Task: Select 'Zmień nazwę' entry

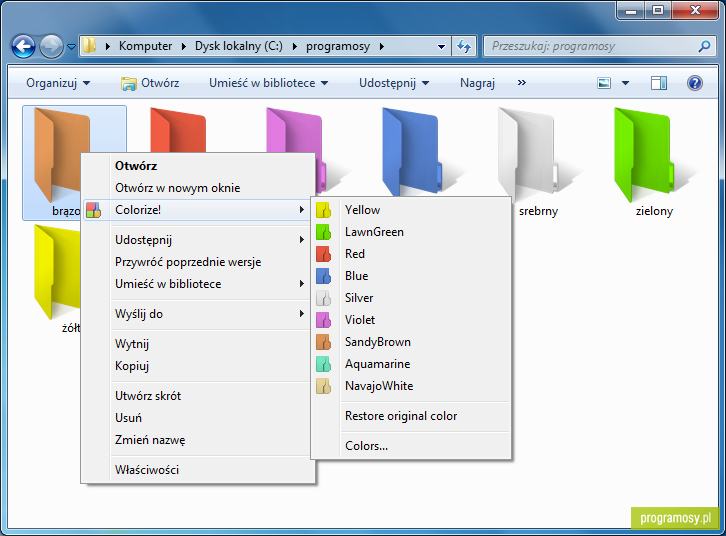Action: point(199,440)
